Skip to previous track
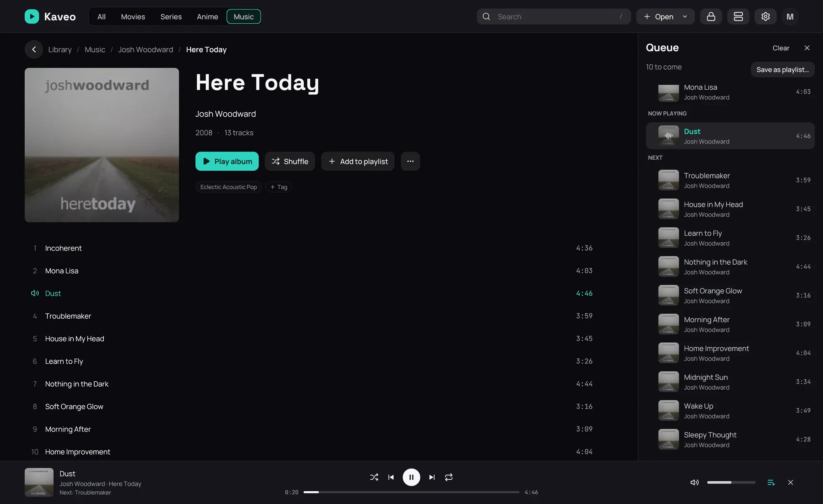823x504 pixels. click(x=391, y=477)
